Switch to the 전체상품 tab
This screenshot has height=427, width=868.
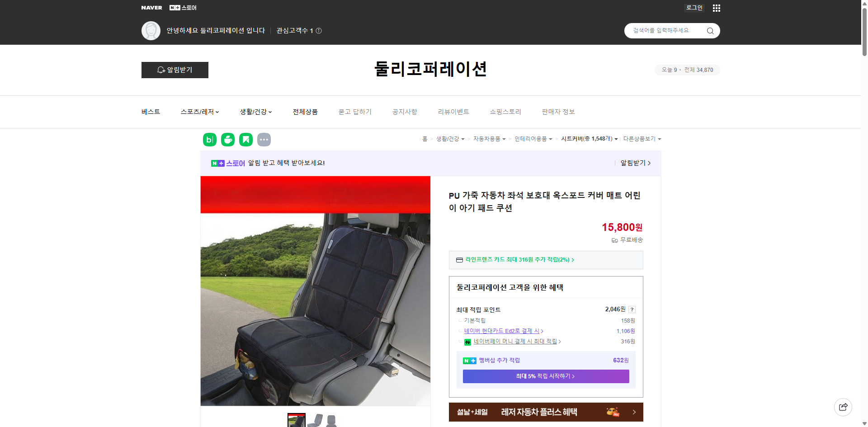tap(305, 112)
